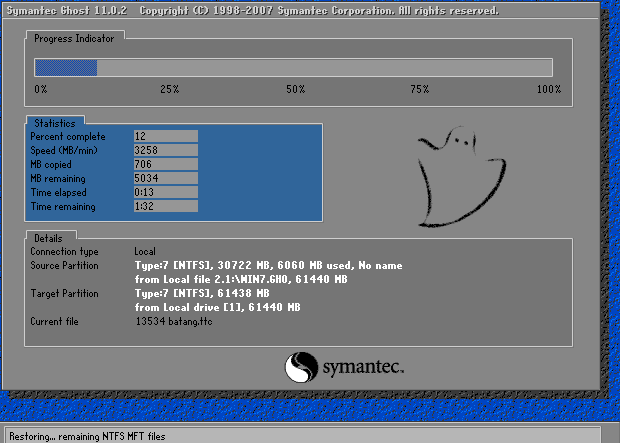This screenshot has width=620, height=443.
Task: Click the Symantec yin-yang logo icon
Action: click(301, 367)
